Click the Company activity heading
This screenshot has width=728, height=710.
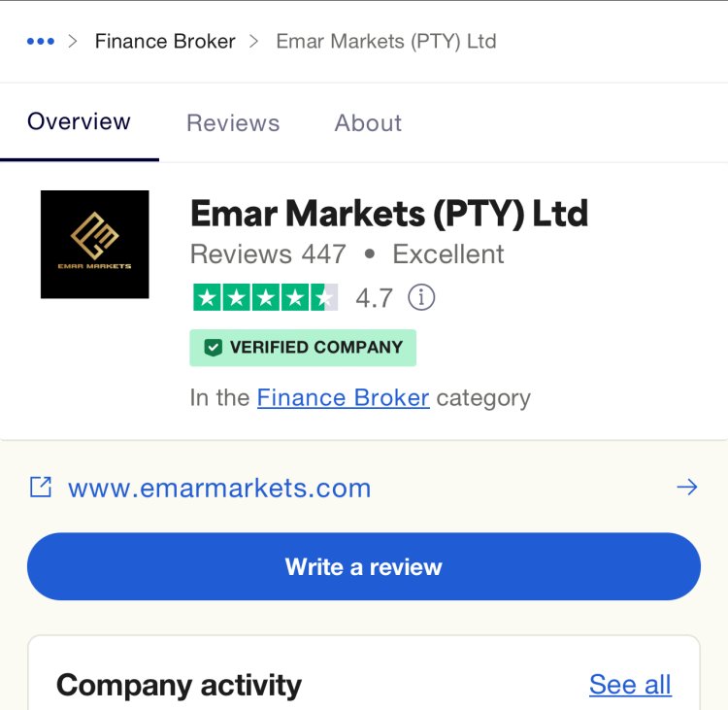click(x=179, y=686)
